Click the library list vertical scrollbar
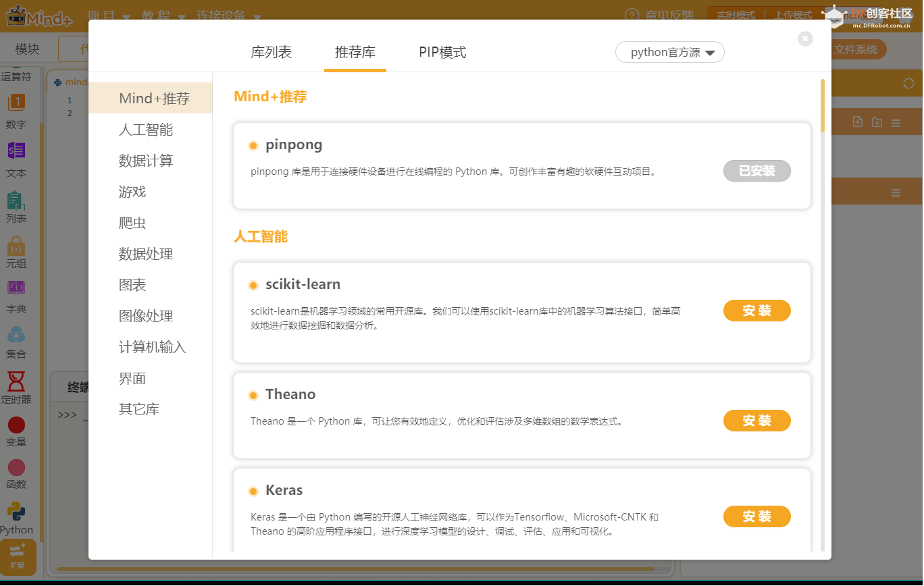Image resolution: width=924 pixels, height=586 pixels. point(822,105)
